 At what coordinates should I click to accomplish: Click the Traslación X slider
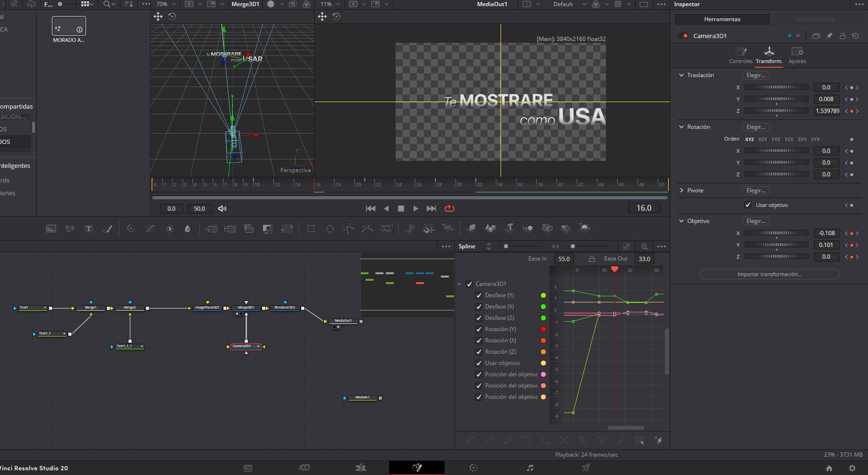point(776,88)
